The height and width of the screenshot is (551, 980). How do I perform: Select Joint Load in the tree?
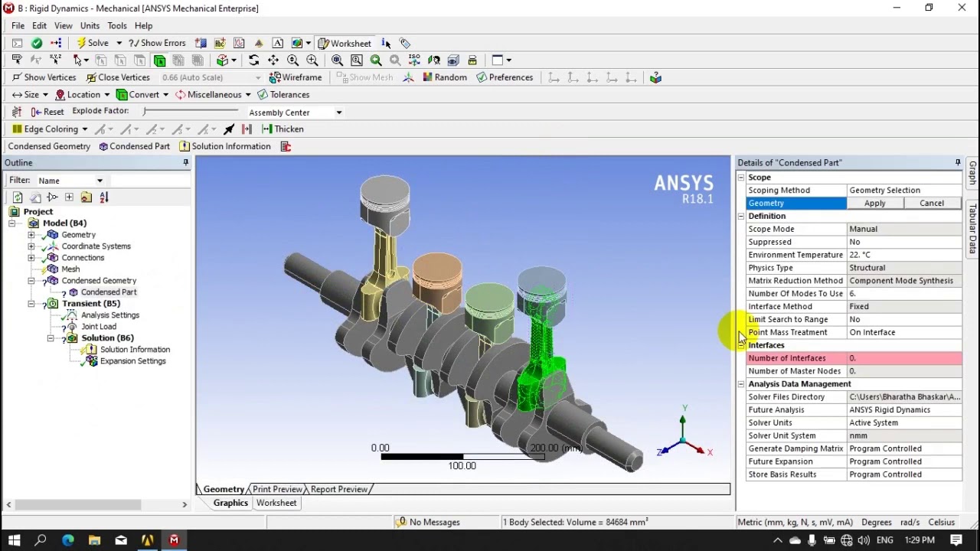click(x=99, y=327)
